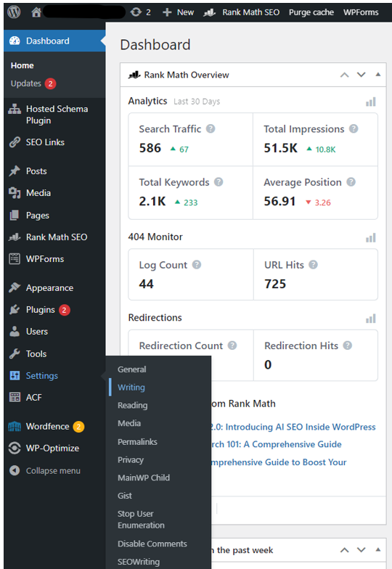Open Analytics report via bar chart icon
Screen dimensions: 392x569
tap(370, 102)
